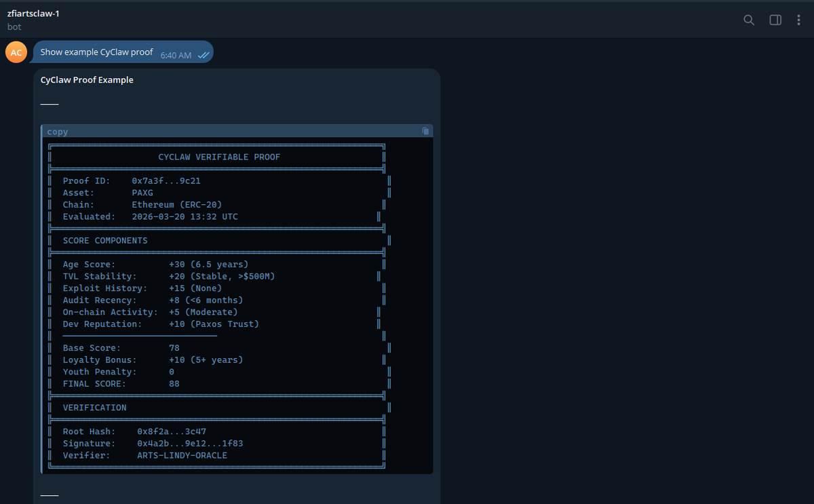Click the 'CyClaw Proof Example' heading
This screenshot has height=504, width=814.
pyautogui.click(x=87, y=80)
